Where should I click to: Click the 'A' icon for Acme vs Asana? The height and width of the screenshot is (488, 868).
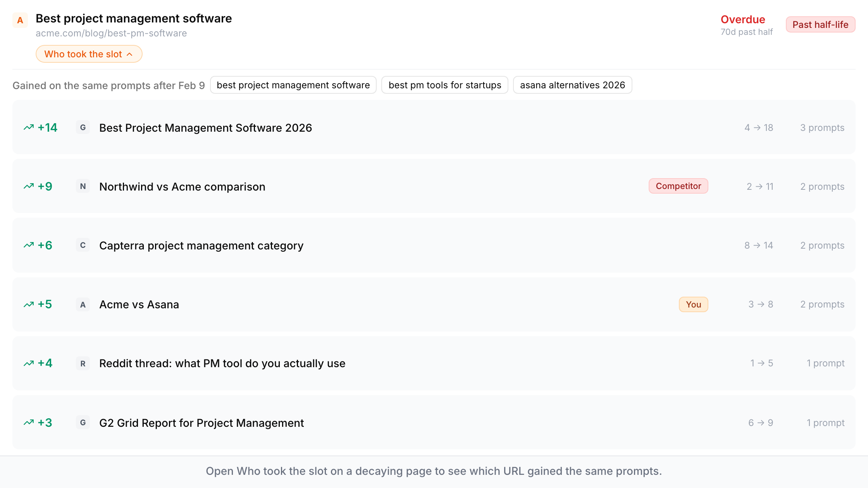[x=83, y=304]
